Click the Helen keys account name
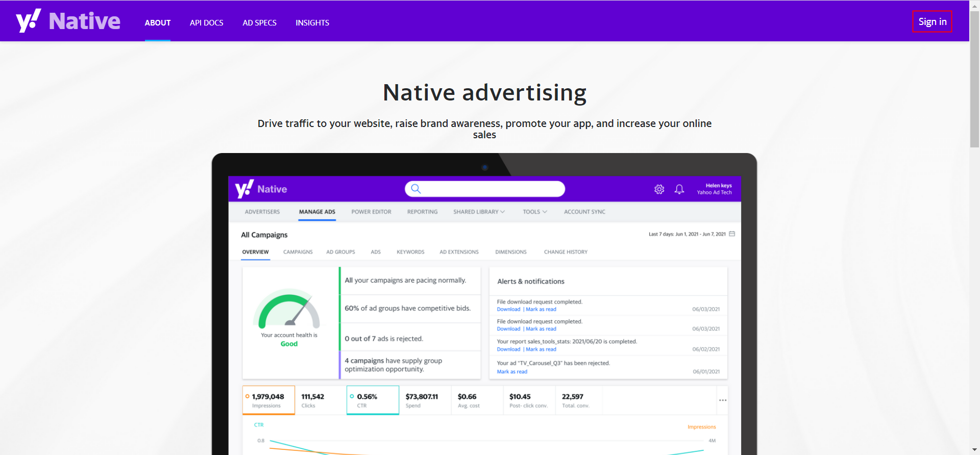 (719, 186)
